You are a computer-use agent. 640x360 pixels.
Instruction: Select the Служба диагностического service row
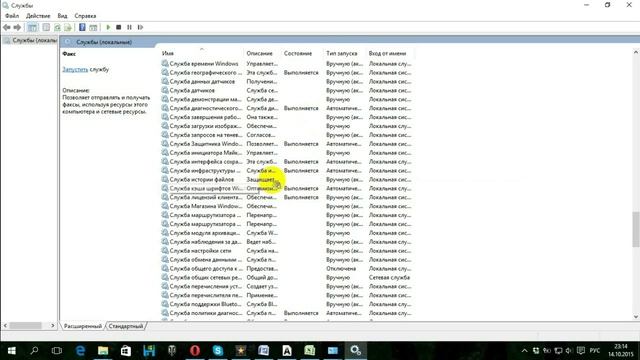point(287,108)
